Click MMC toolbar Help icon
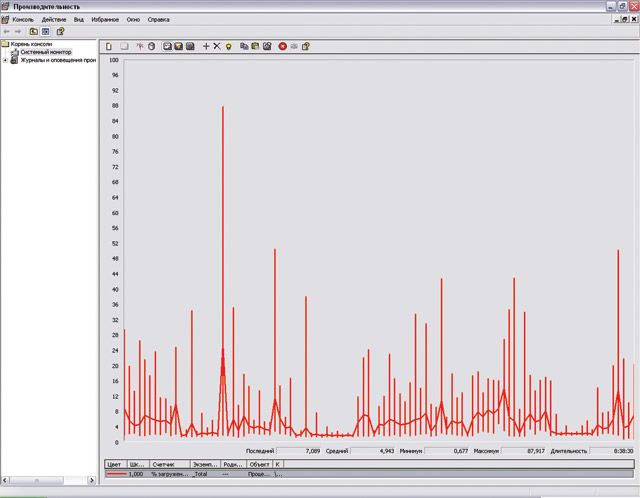The width and height of the screenshot is (640, 498). pos(60,31)
